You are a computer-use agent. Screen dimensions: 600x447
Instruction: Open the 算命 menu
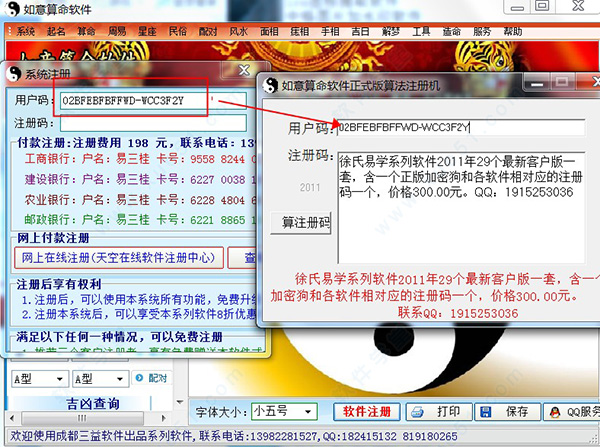[x=86, y=31]
